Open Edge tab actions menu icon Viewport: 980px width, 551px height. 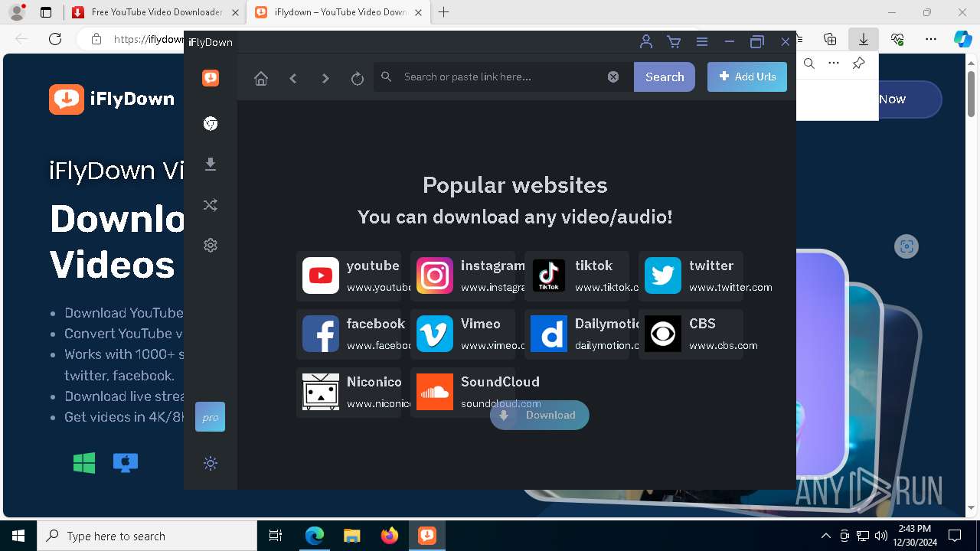(46, 12)
